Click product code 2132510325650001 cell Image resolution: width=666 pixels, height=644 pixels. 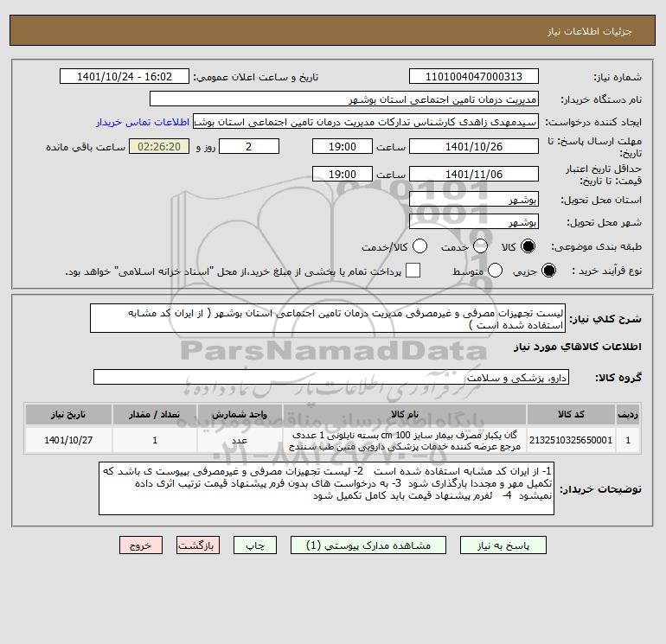click(571, 440)
